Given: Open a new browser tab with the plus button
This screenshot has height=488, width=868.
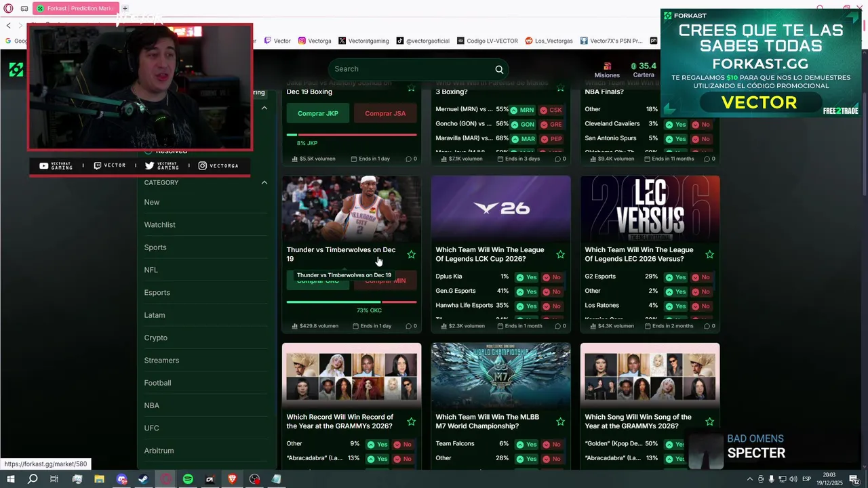Looking at the screenshot, I should (x=125, y=8).
